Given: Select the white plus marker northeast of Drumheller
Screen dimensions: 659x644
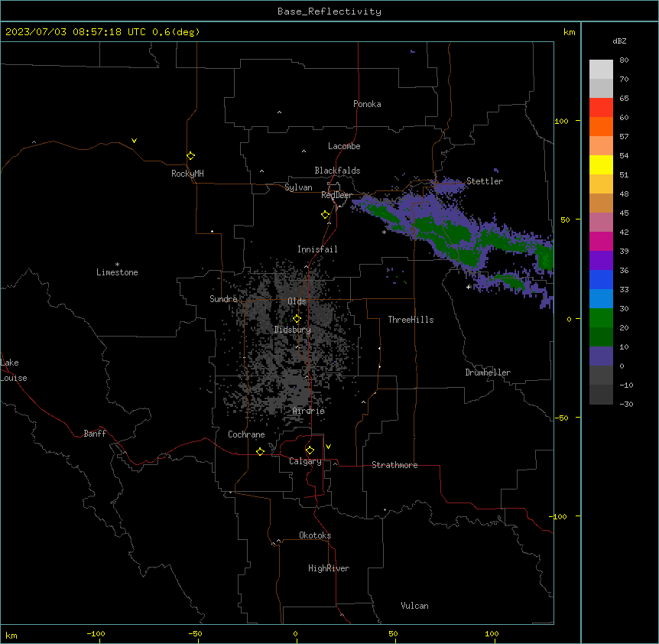Looking at the screenshot, I should (x=468, y=287).
